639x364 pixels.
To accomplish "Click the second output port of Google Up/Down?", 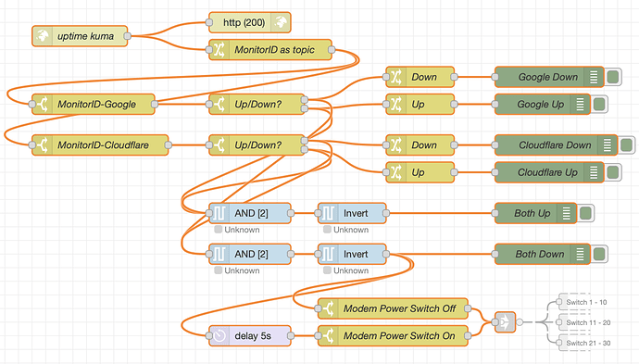I will (305, 108).
